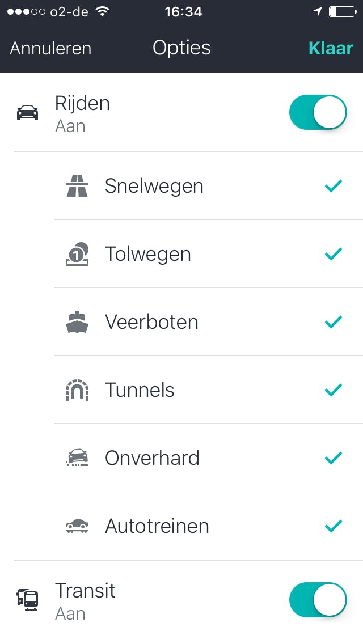This screenshot has width=363, height=644.
Task: Confirm options with Klaar
Action: click(331, 48)
